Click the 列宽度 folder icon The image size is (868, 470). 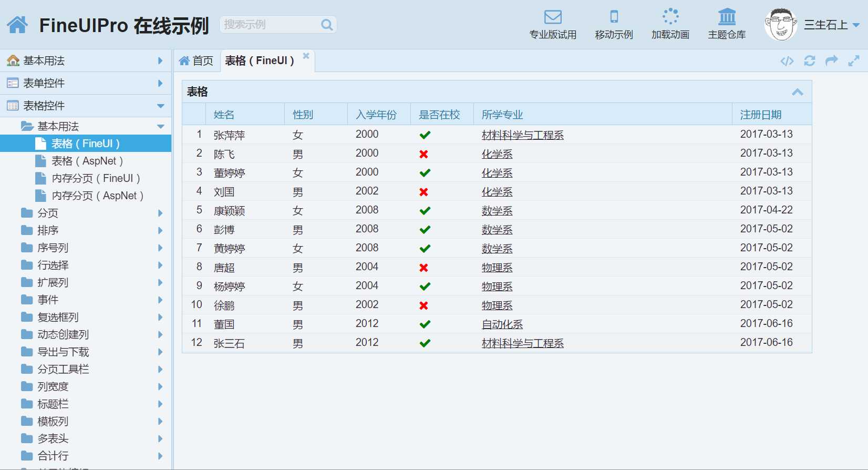click(27, 386)
